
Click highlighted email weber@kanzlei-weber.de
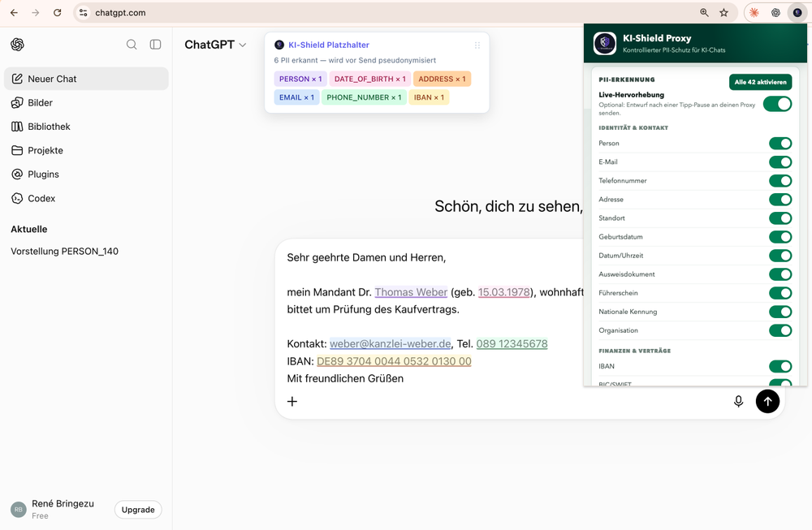390,343
